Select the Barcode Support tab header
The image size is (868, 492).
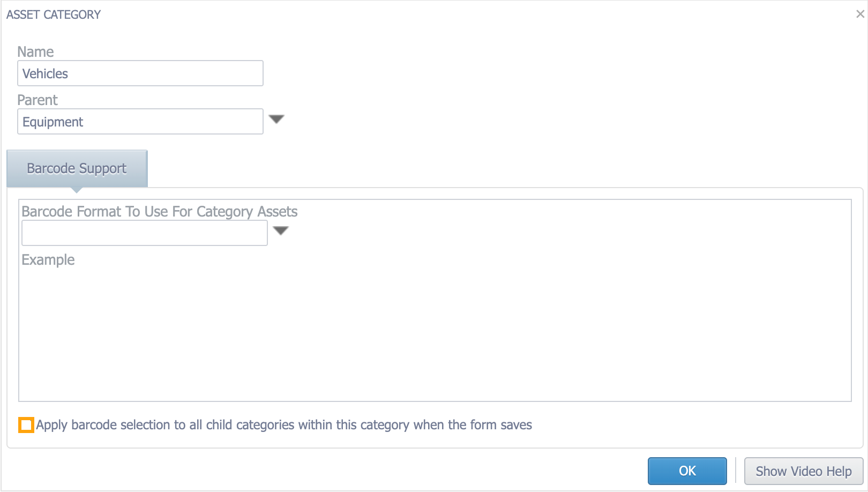click(x=76, y=168)
